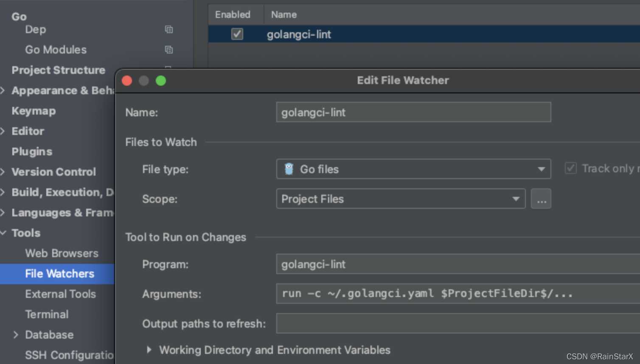Viewport: 640px width, 364px height.
Task: Select the Go settings group
Action: point(19,17)
